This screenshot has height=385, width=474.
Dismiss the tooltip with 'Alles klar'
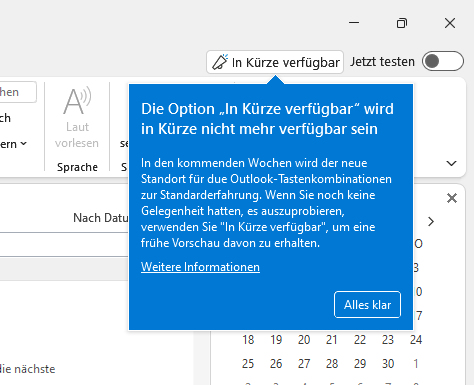(x=367, y=305)
